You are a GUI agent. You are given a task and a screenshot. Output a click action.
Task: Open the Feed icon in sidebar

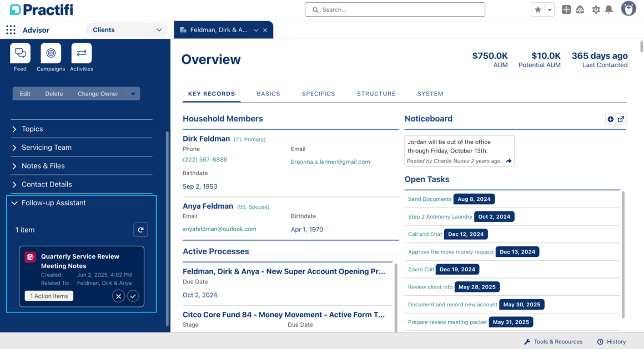pyautogui.click(x=20, y=53)
